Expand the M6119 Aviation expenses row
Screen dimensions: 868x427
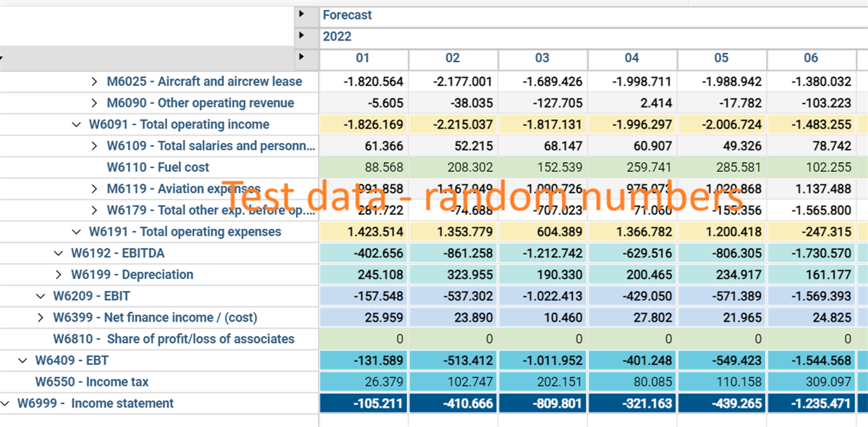click(95, 189)
